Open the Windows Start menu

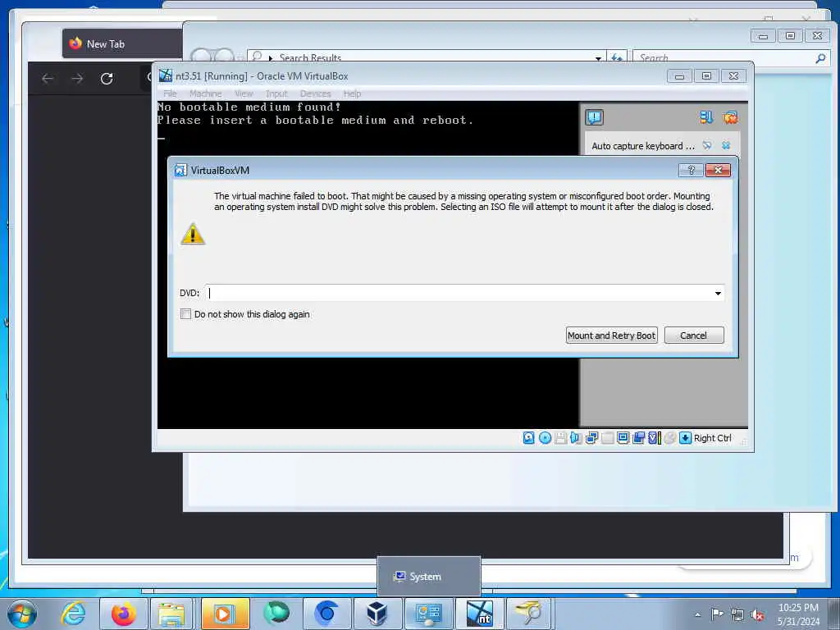(22, 614)
